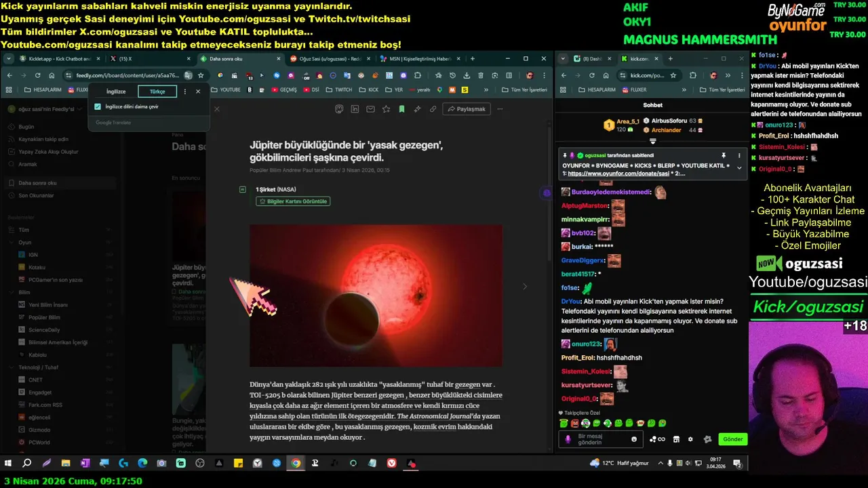Reload the Feedly browser page
The height and width of the screenshot is (488, 868).
pyautogui.click(x=37, y=75)
